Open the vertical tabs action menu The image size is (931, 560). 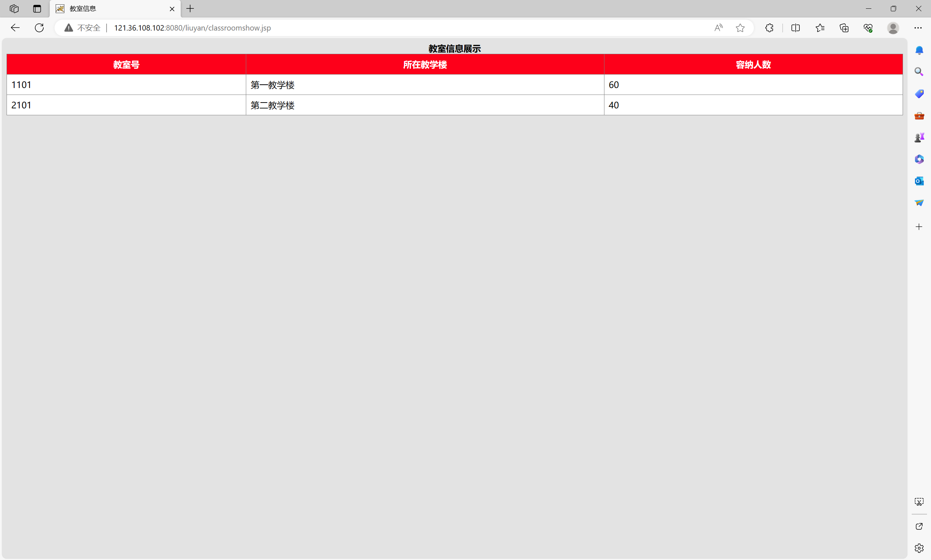pos(37,9)
